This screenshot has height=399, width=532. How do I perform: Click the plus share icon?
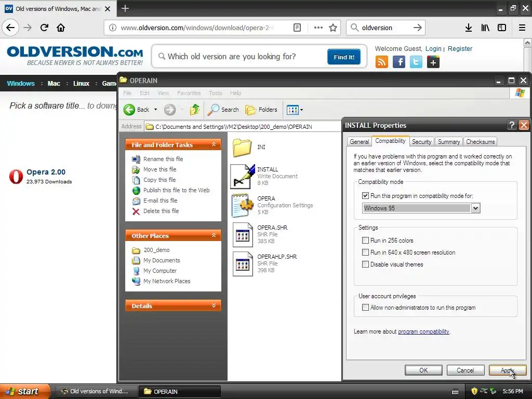[433, 62]
